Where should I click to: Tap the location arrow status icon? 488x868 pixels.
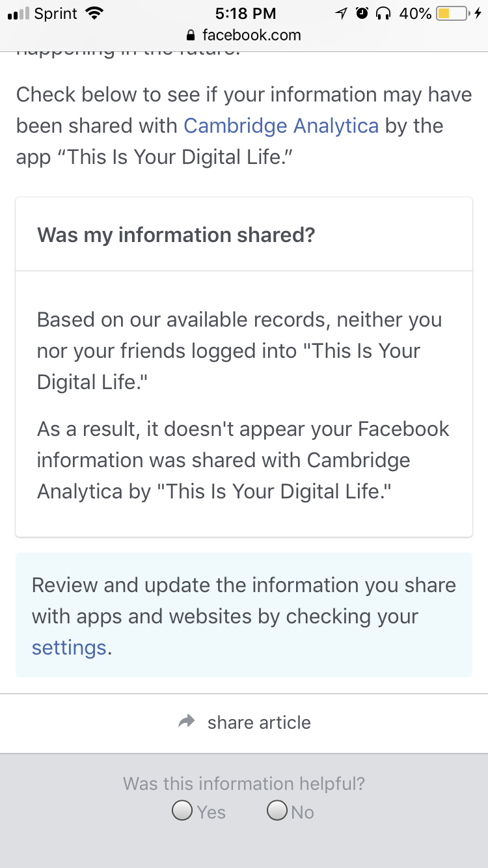point(342,13)
